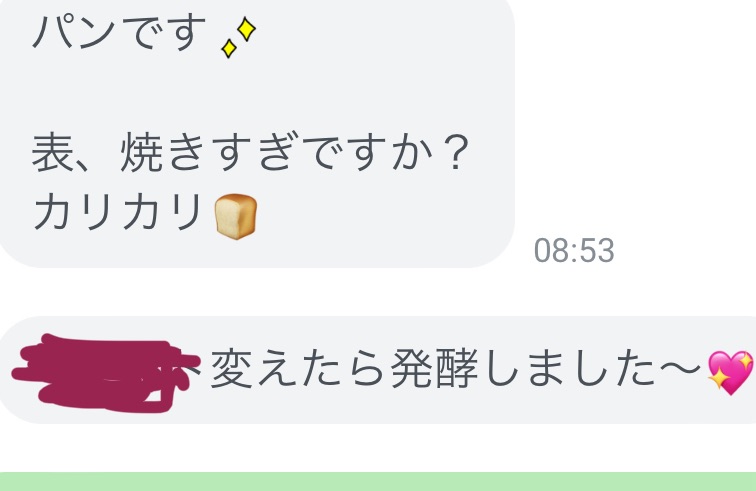Click the wave dash 〜 before the heart
Screen dimensions: 756x491
point(678,369)
